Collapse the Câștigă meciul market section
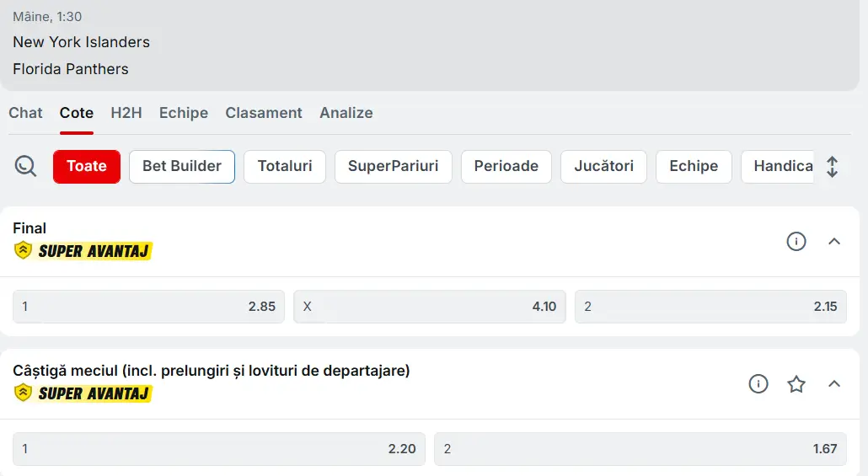The width and height of the screenshot is (868, 476). click(x=834, y=384)
